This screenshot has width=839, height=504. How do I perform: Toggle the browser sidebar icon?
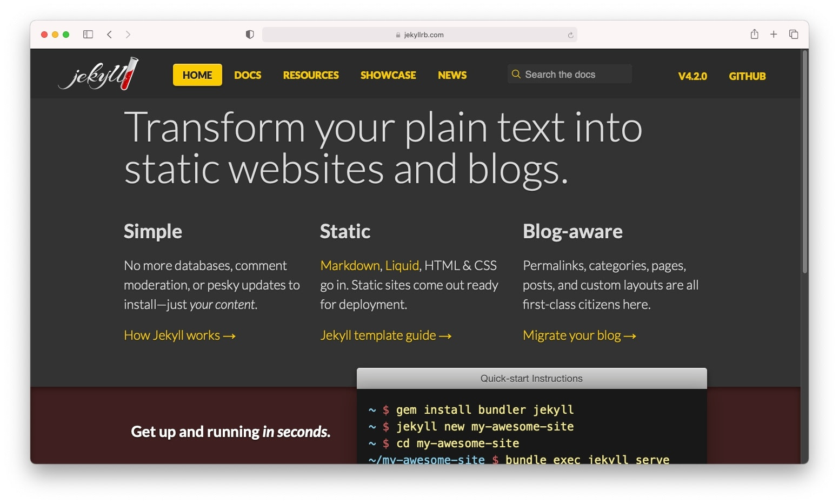pyautogui.click(x=87, y=34)
